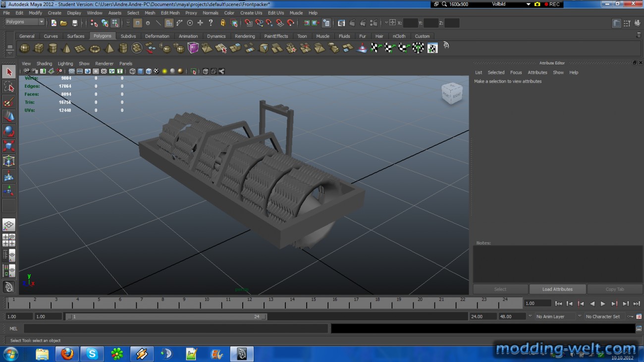Create a polygon cylinder from the shelf
This screenshot has width=644, height=362.
coord(53,48)
